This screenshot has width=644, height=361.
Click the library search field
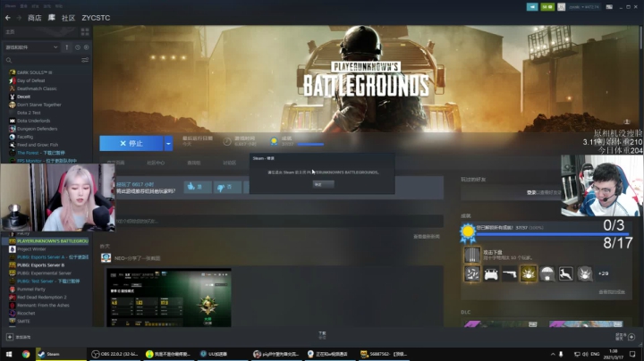click(x=41, y=60)
